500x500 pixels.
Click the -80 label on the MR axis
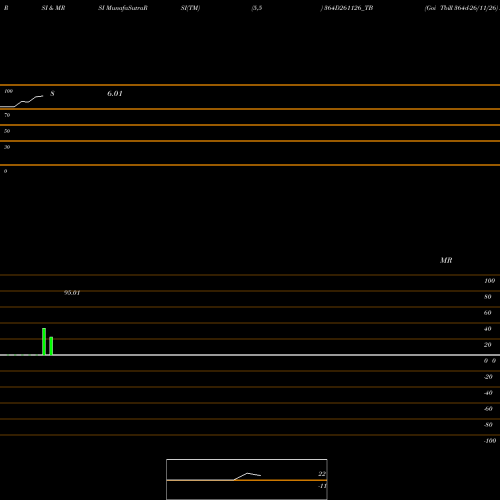coord(488,425)
